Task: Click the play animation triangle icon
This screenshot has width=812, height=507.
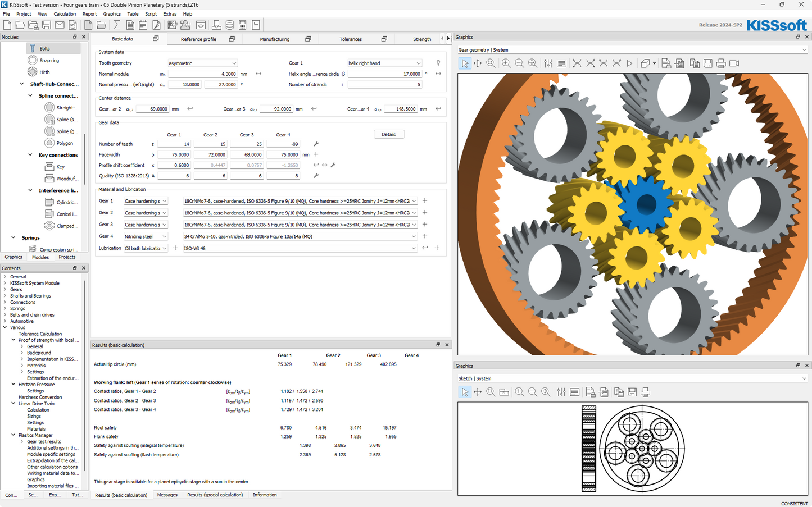Action: [x=629, y=63]
